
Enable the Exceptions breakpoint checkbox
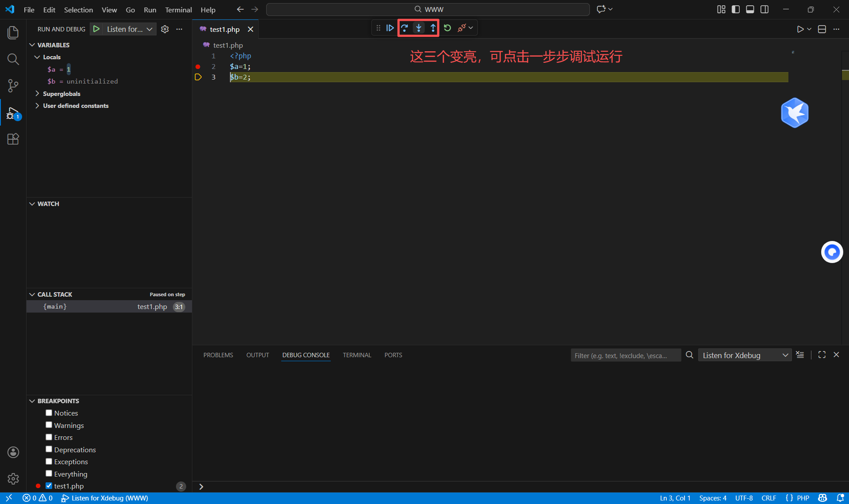pos(49,462)
